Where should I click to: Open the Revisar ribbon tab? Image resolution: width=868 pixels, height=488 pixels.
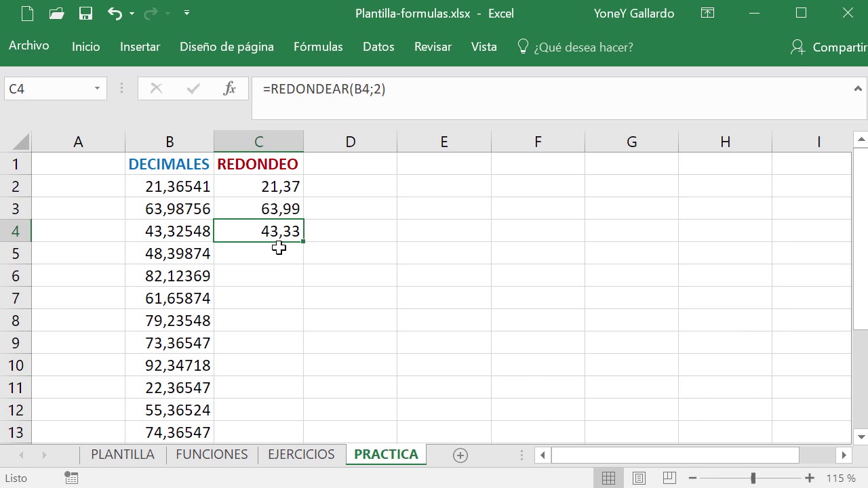click(433, 47)
